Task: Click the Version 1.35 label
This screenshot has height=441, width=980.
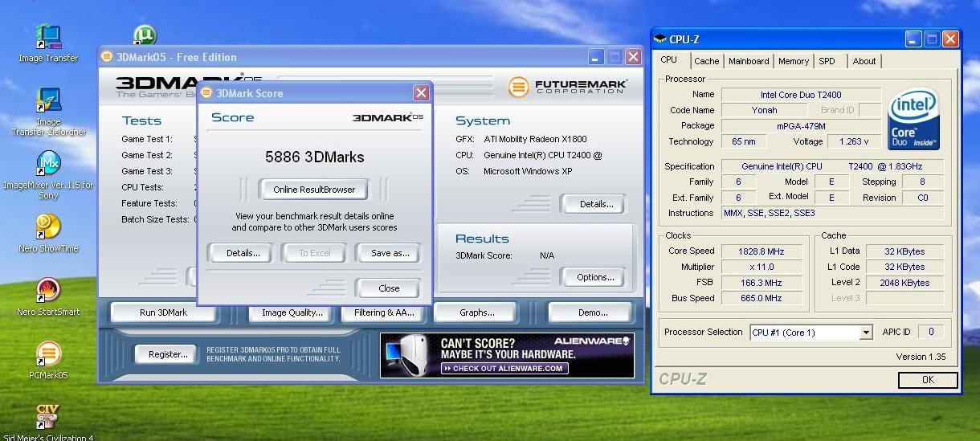Action: pos(921,357)
